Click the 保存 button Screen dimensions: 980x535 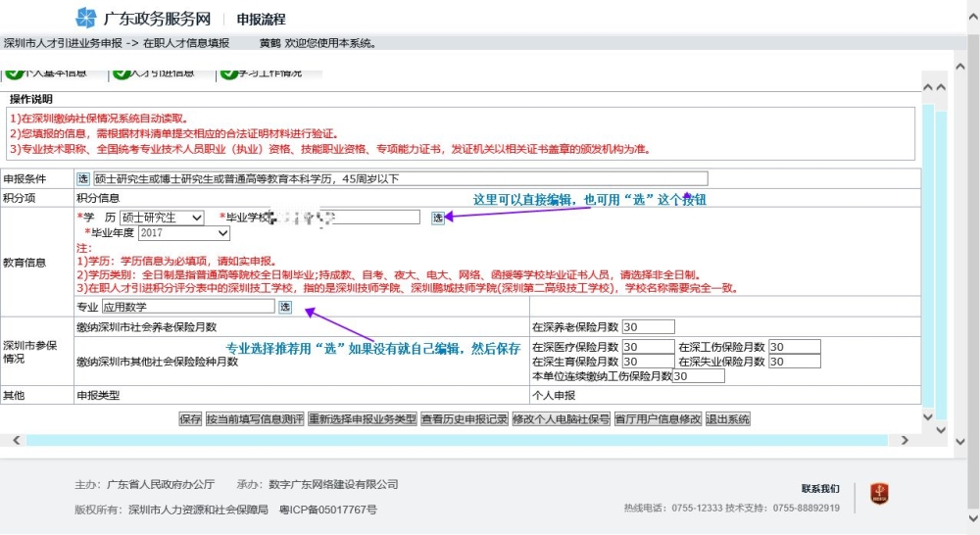coord(190,418)
